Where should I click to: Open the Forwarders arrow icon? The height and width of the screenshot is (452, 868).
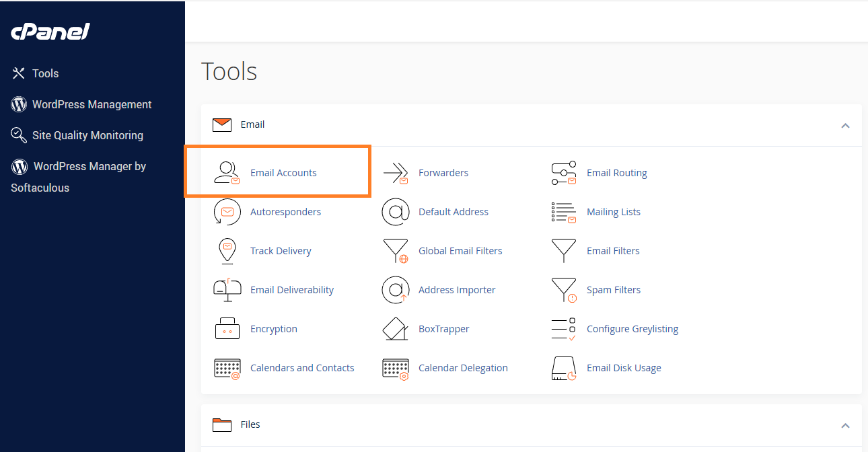point(395,173)
